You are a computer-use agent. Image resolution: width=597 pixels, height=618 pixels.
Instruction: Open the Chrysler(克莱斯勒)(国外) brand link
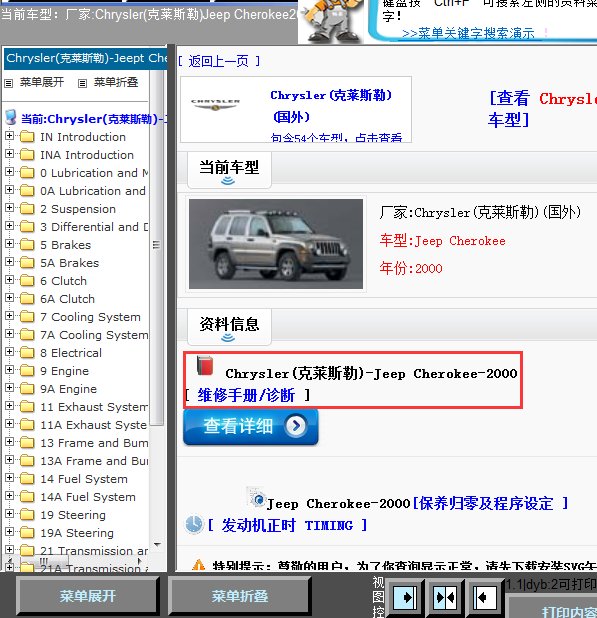pos(331,106)
